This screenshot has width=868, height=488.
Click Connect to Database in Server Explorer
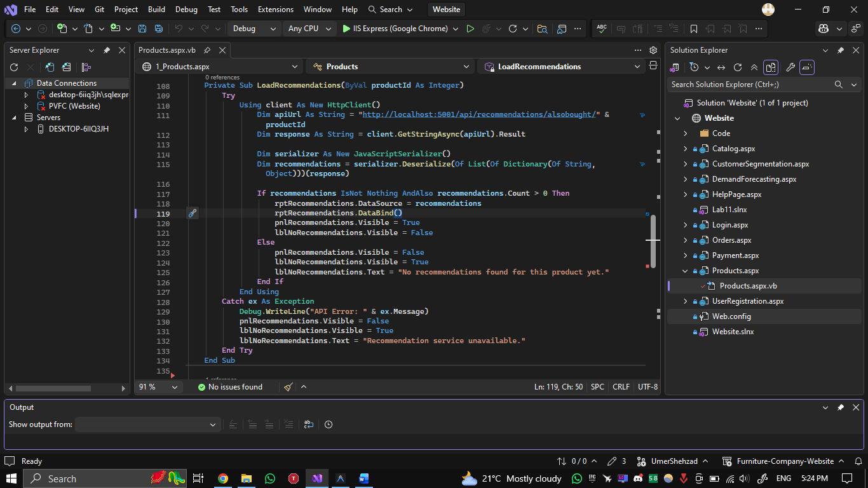50,67
